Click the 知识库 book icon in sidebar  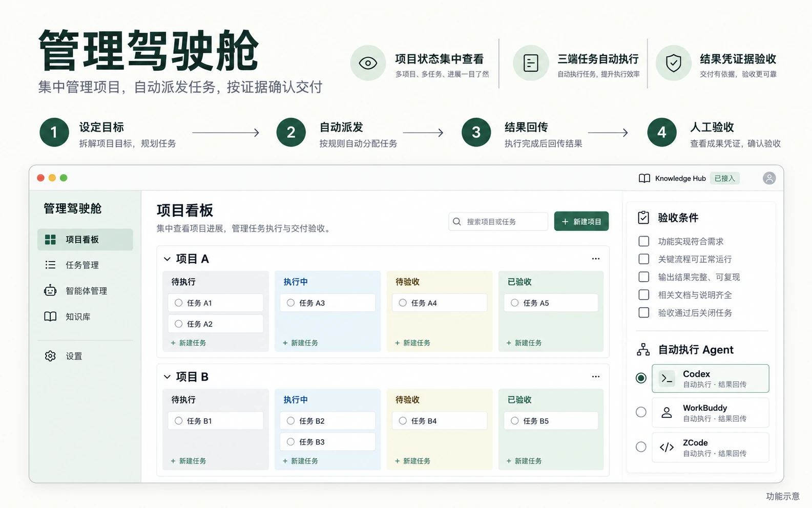pos(50,316)
